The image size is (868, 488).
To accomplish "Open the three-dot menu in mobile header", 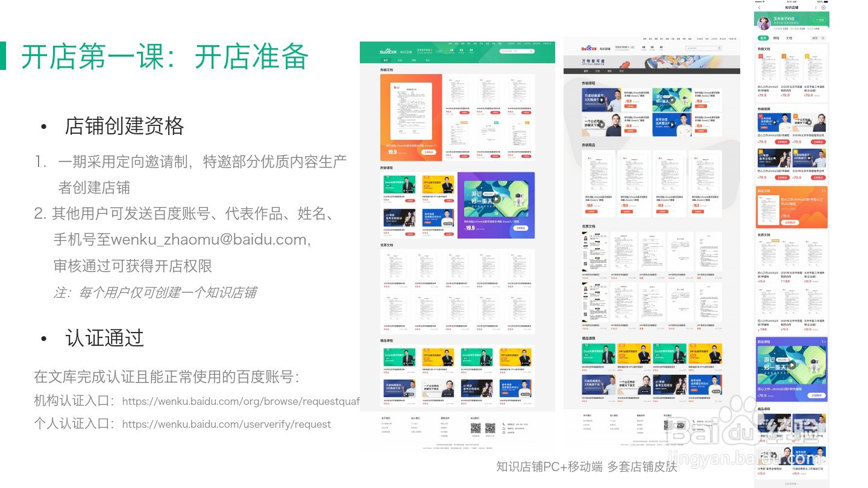I will 816,7.
